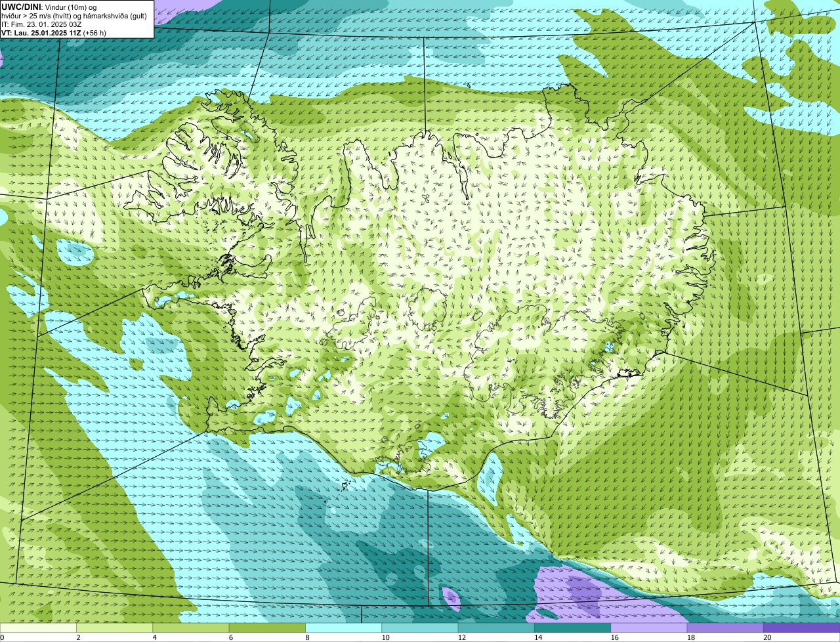This screenshot has height=642, width=840.
Task: Click the legend scale label '6'
Action: (231, 637)
